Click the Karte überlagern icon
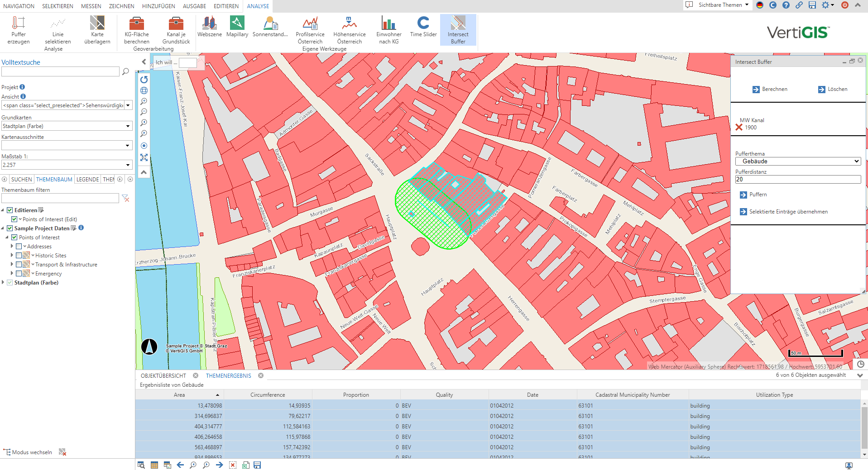 click(x=97, y=23)
